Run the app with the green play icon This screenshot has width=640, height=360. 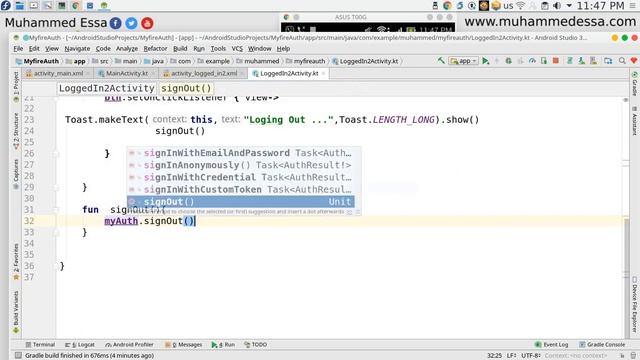(x=485, y=61)
